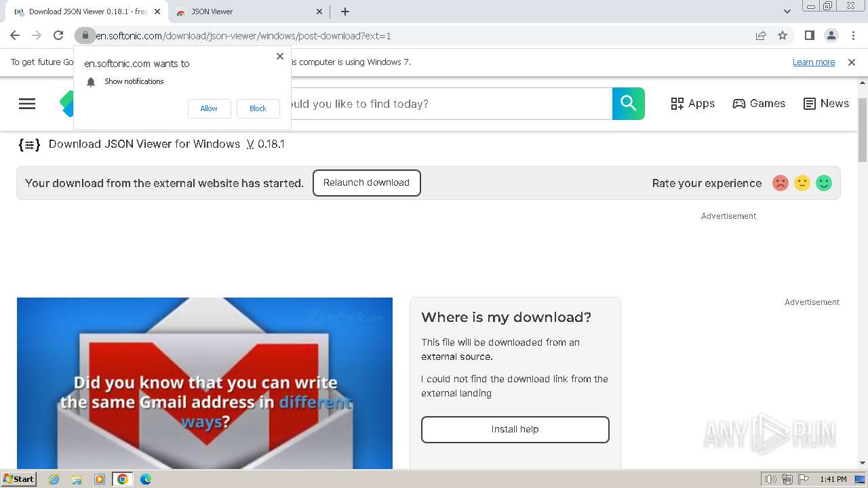Open Windows Media Player from taskbar
This screenshot has height=488, width=868.
click(x=100, y=479)
